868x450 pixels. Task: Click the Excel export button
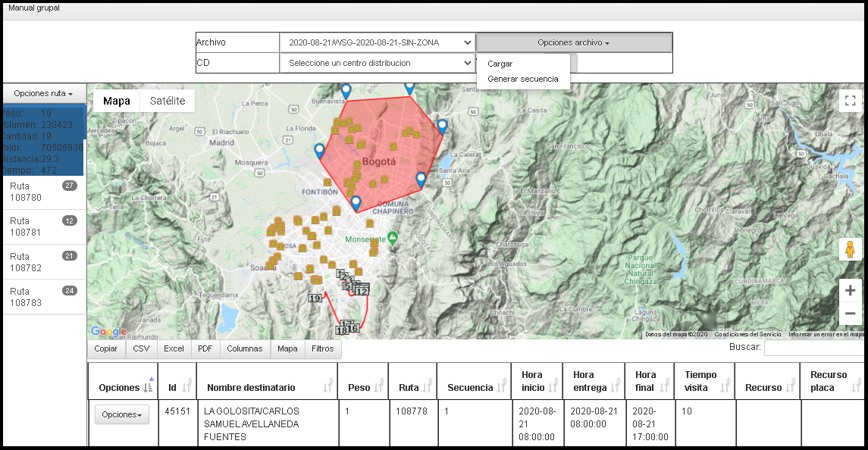click(174, 348)
